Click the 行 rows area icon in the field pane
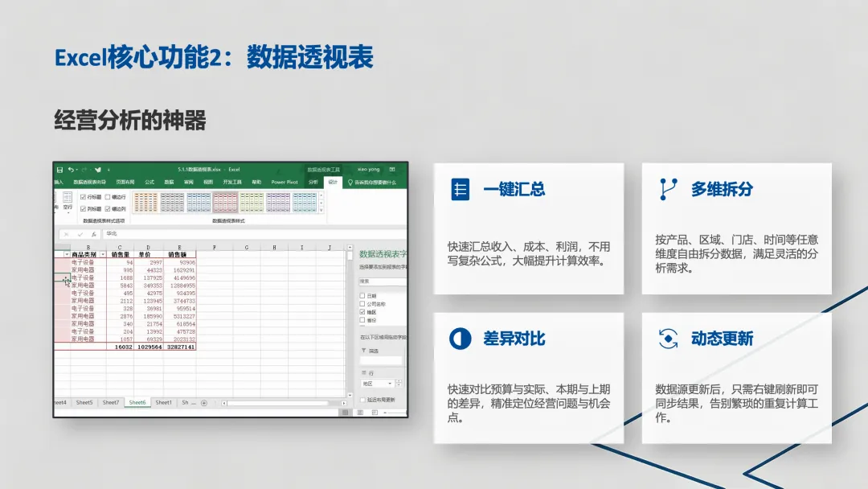Viewport: 868px width, 489px height. coord(364,372)
